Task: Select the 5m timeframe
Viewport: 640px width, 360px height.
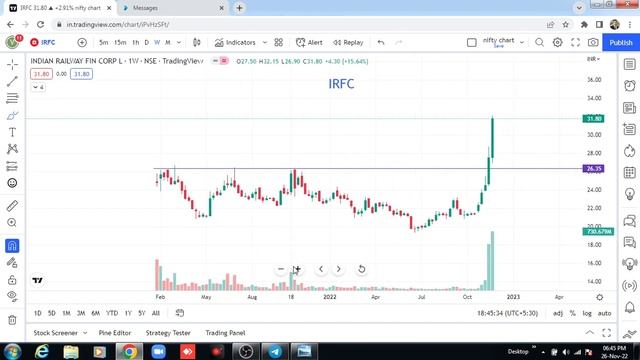Action: [104, 42]
